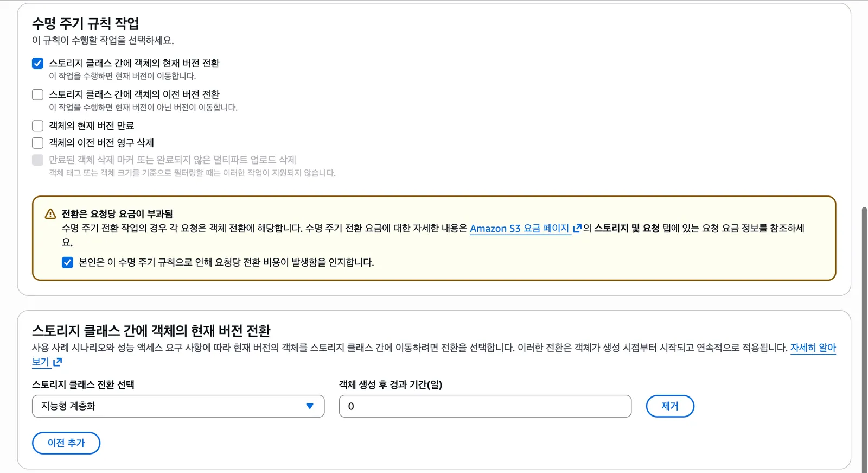
Task: Click the '객체 생성 후 경과 기간(일)' input field
Action: (485, 406)
